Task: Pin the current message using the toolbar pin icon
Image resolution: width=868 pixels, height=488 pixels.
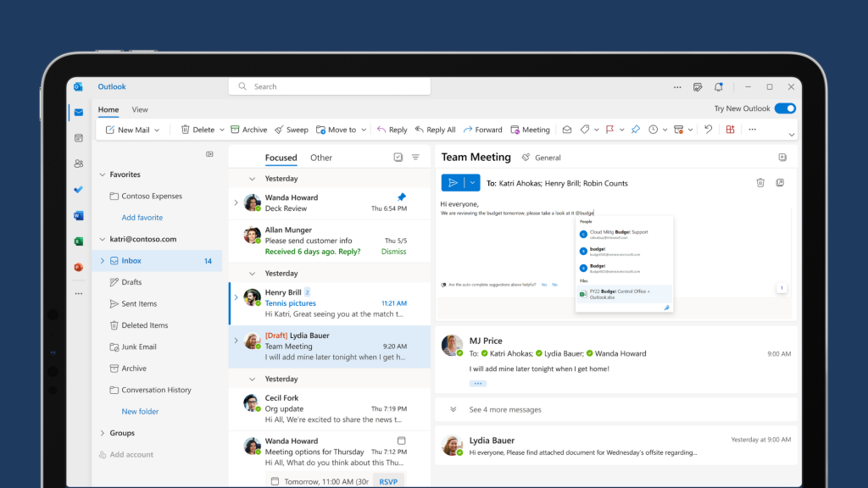Action: pos(636,129)
